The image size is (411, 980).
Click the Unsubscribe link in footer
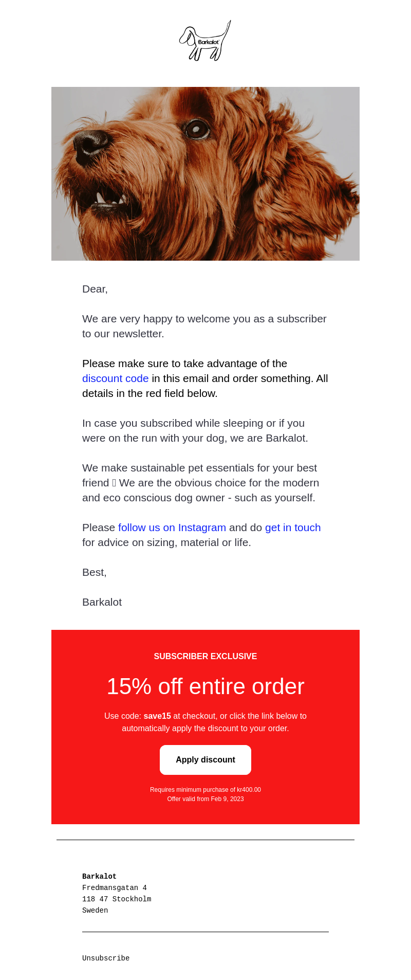pos(106,958)
